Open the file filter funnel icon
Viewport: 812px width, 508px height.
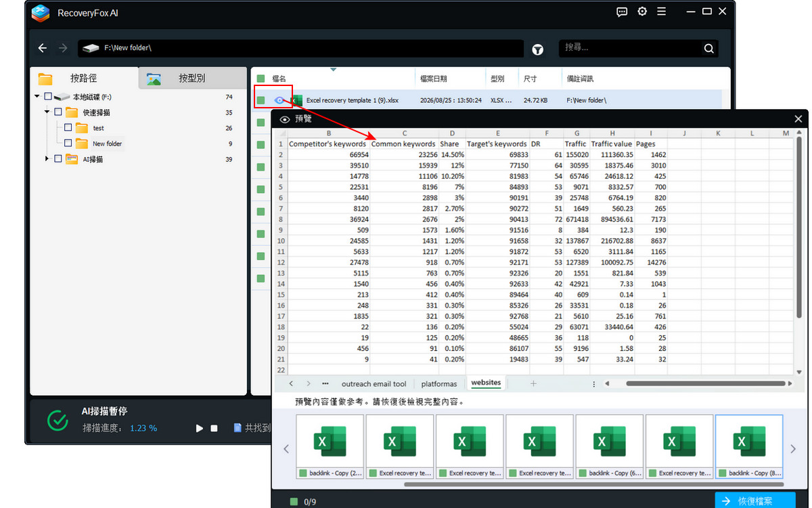coord(538,49)
